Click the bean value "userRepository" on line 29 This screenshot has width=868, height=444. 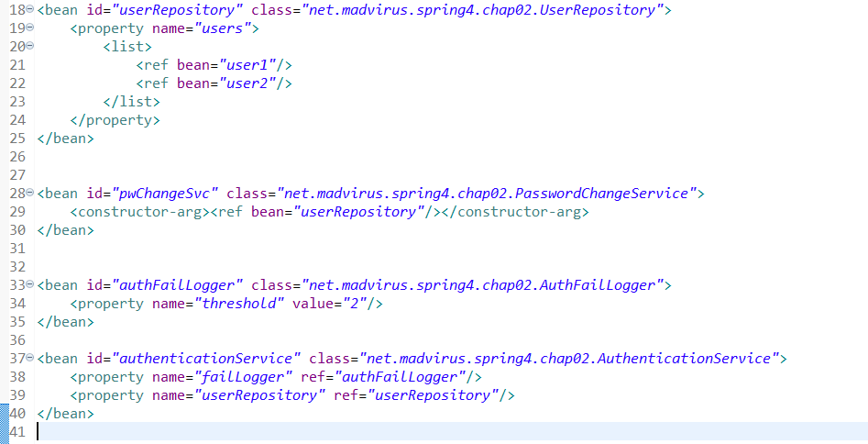358,212
